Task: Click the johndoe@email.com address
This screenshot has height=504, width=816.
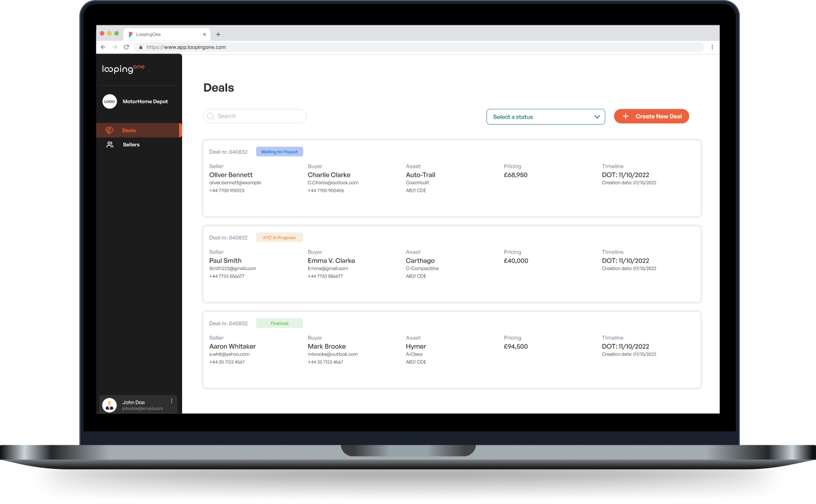Action: 142,409
